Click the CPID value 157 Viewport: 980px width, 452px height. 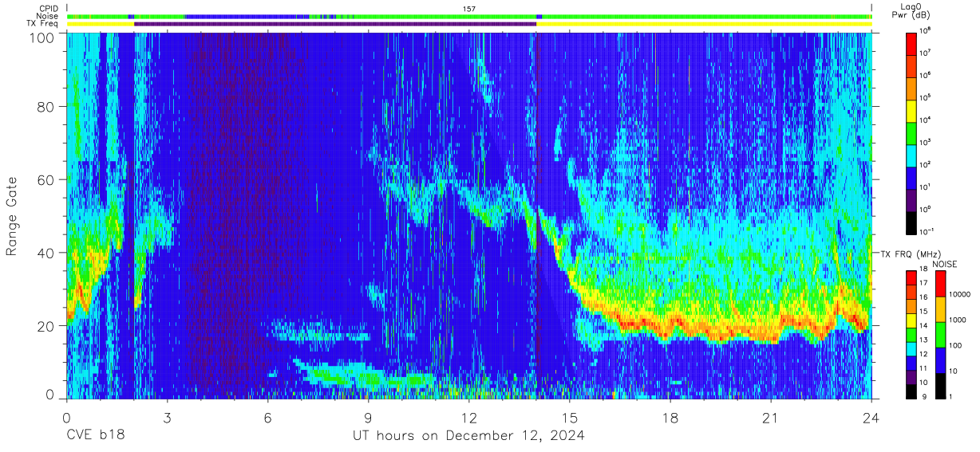469,8
